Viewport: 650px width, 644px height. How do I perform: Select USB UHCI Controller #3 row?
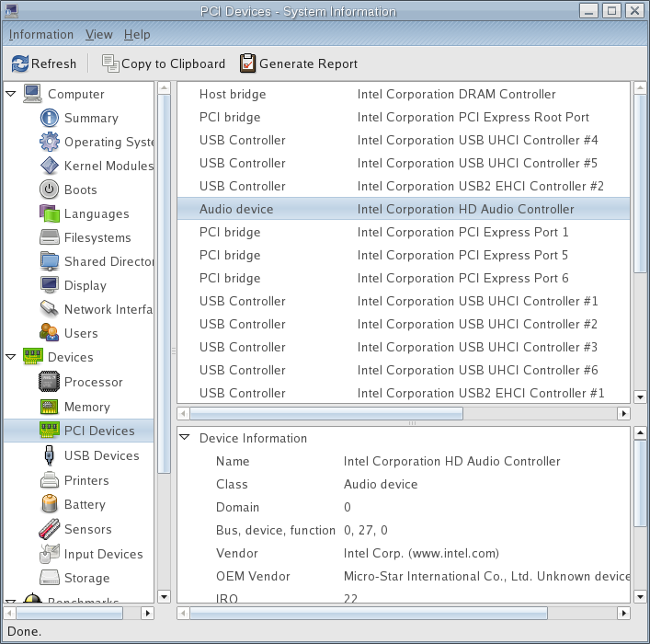coord(404,347)
